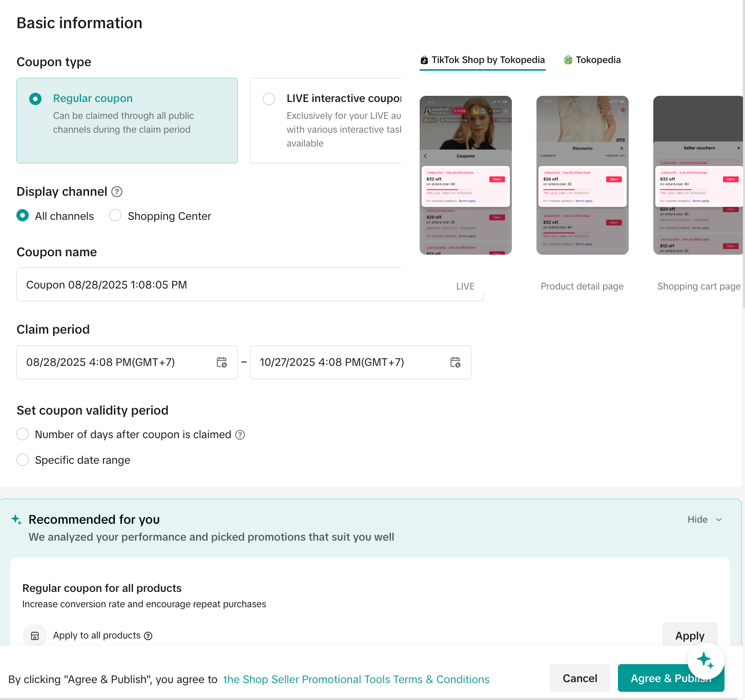745x700 pixels.
Task: Click the 'Regular coupon for all products' heading
Action: [x=102, y=588]
